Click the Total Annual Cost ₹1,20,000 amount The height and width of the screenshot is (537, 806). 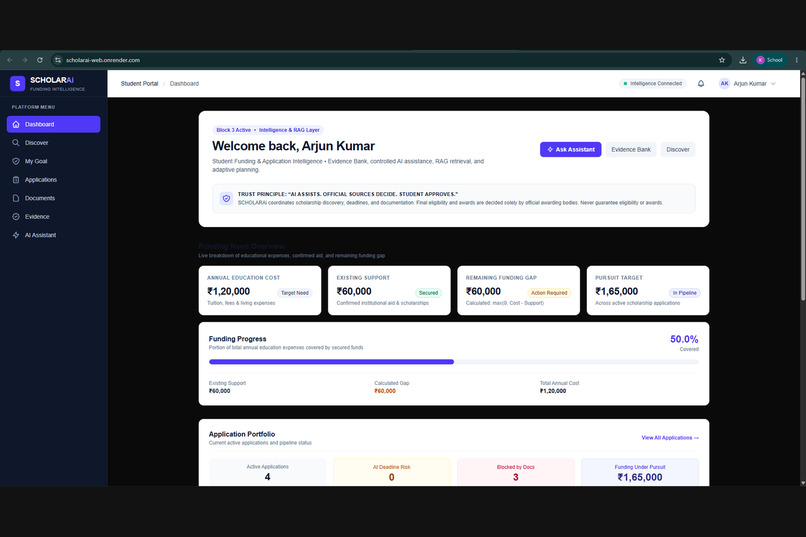point(553,391)
